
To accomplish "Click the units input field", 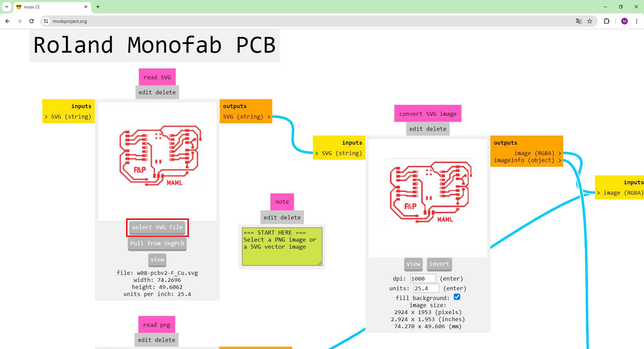I will pyautogui.click(x=426, y=288).
